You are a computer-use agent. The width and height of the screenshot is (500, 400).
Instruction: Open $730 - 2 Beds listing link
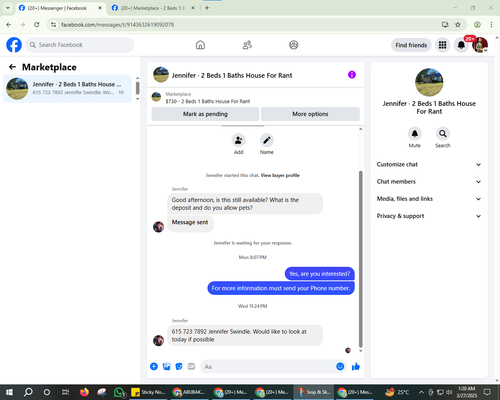pyautogui.click(x=208, y=101)
